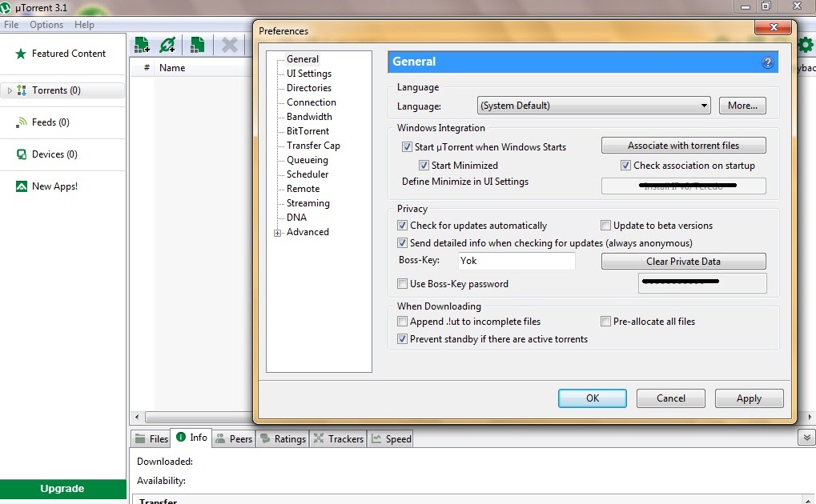This screenshot has height=504, width=816.
Task: Select Directories in preferences tree
Action: click(x=309, y=88)
